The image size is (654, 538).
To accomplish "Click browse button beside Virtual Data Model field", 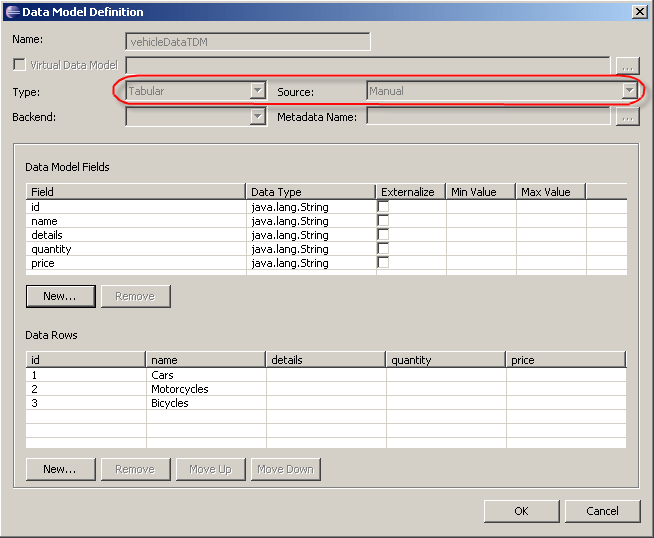I will [628, 65].
